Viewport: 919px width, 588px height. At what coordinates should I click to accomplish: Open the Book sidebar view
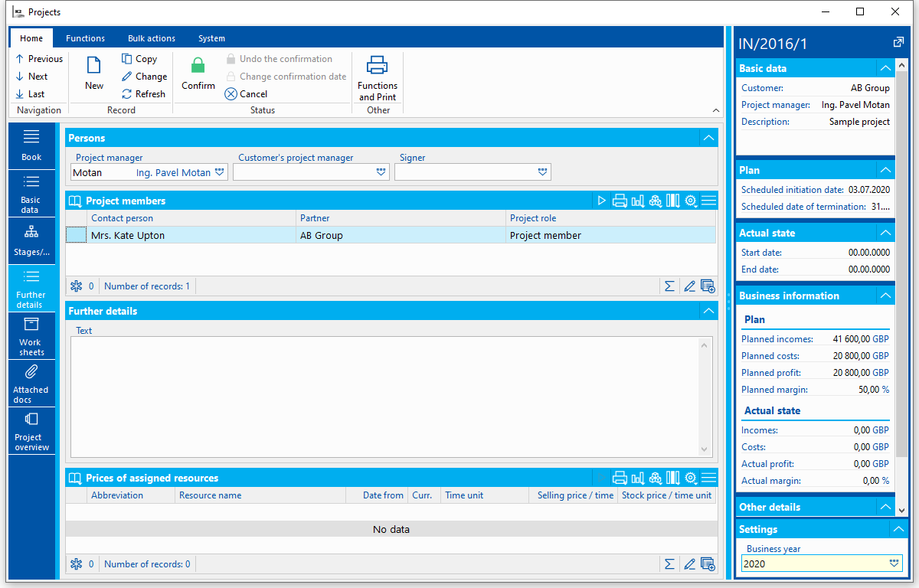[31, 145]
